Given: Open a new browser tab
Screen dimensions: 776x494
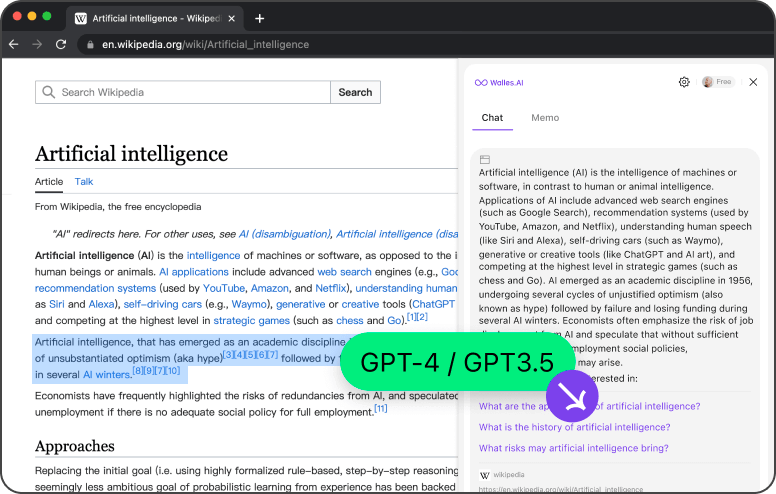Looking at the screenshot, I should coord(260,18).
